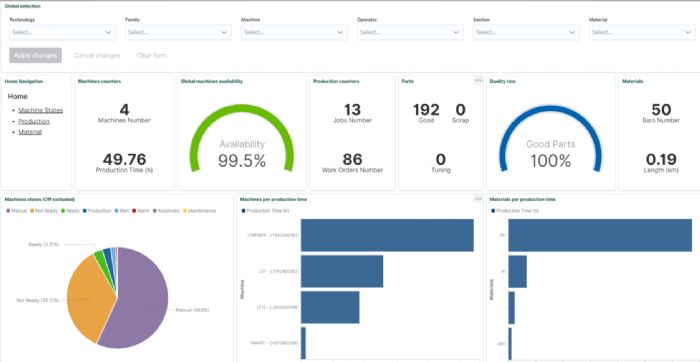Click the '50' Bars Number value
Screen dimensions: 700x362
[x=661, y=109]
